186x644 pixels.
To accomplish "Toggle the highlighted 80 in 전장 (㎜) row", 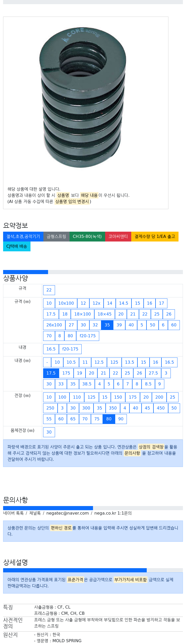I will pos(109,419).
